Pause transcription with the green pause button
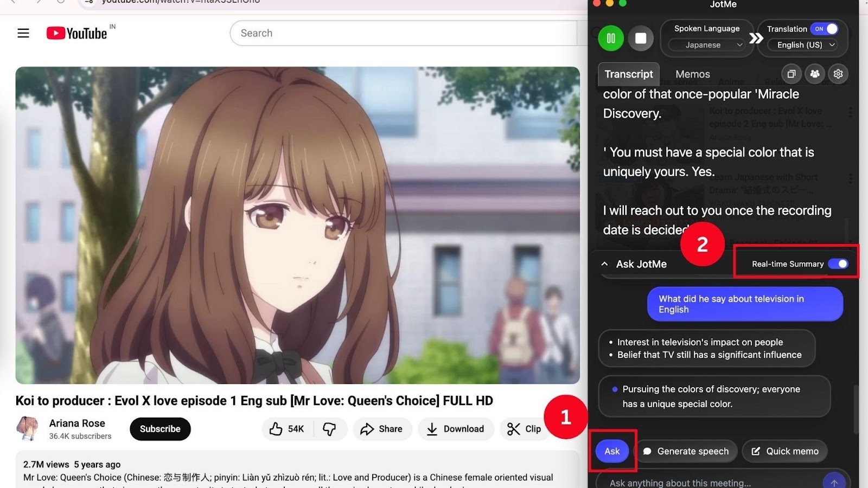The height and width of the screenshot is (488, 868). (x=610, y=38)
